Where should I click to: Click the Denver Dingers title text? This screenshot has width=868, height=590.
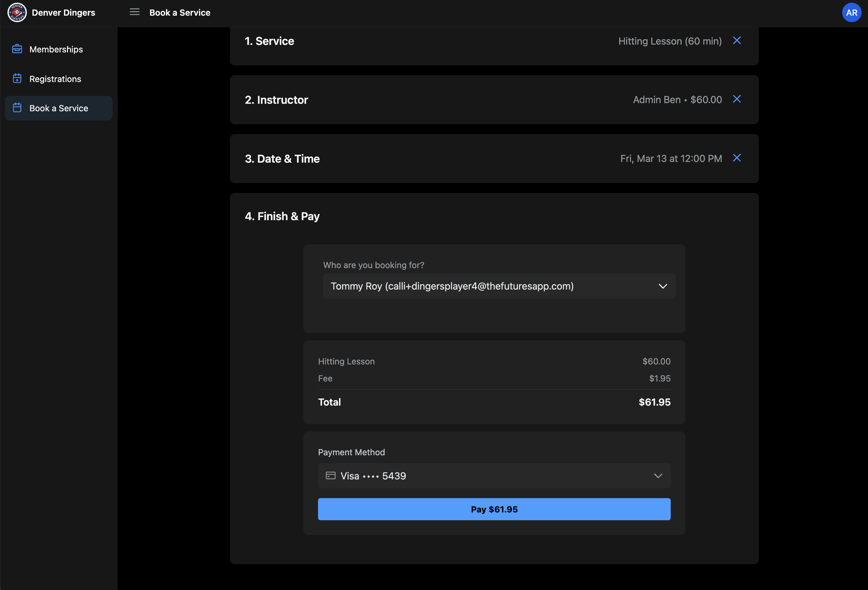click(64, 13)
